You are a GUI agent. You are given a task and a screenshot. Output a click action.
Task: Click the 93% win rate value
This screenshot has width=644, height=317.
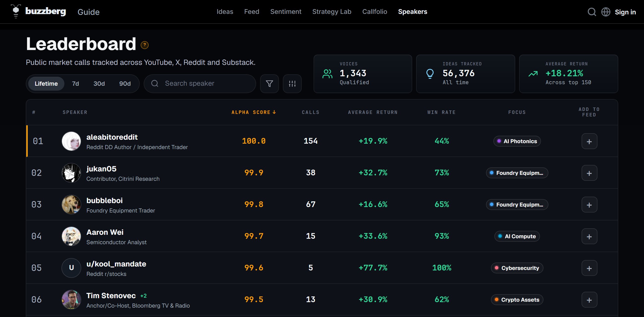[441, 236]
